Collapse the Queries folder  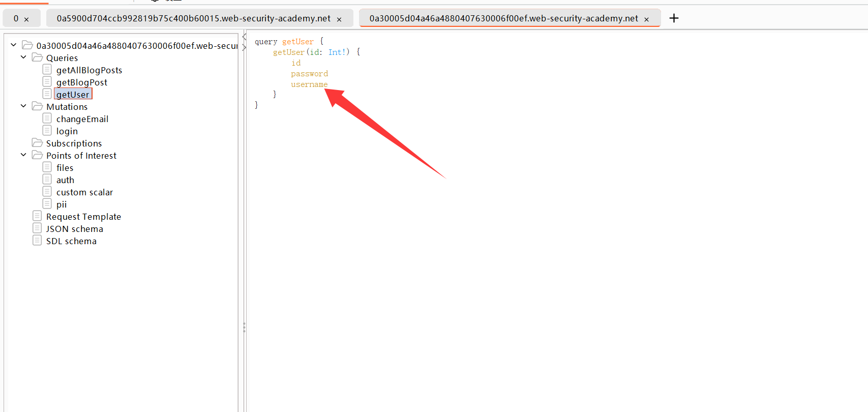tap(23, 57)
